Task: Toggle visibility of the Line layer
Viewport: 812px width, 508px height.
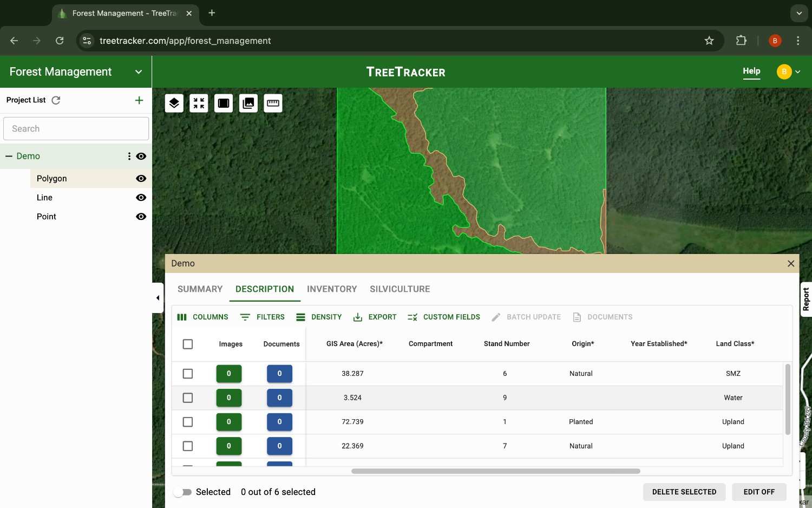Action: (141, 197)
